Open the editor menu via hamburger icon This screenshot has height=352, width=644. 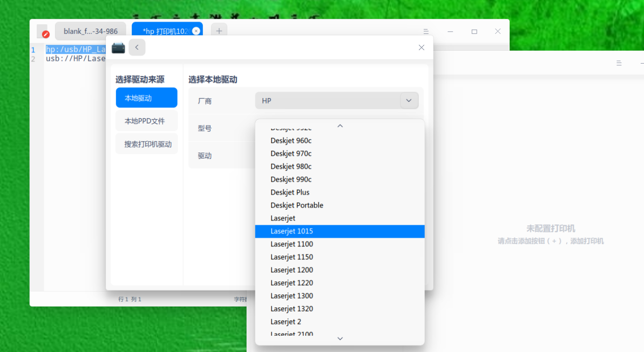(x=426, y=31)
